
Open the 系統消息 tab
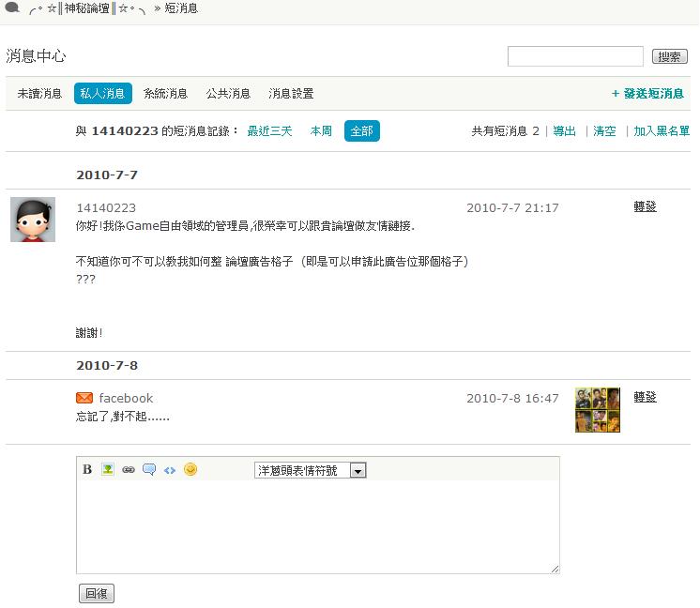click(x=165, y=94)
